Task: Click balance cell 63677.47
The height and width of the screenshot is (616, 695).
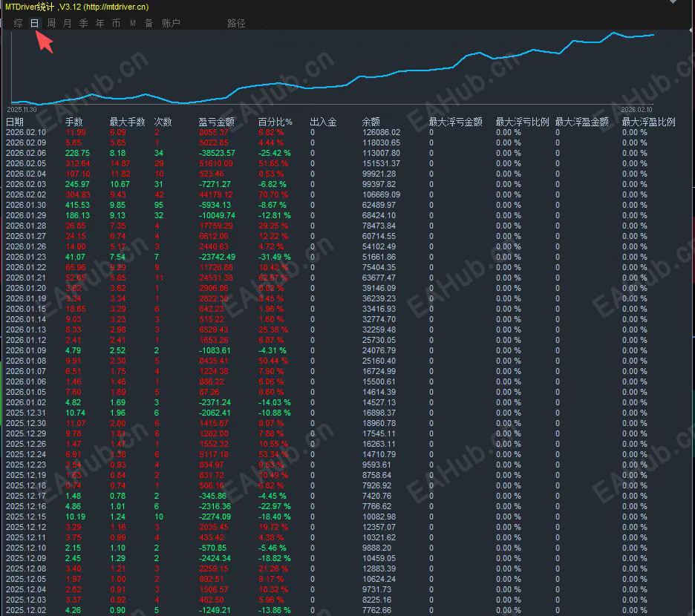Action: click(x=379, y=278)
